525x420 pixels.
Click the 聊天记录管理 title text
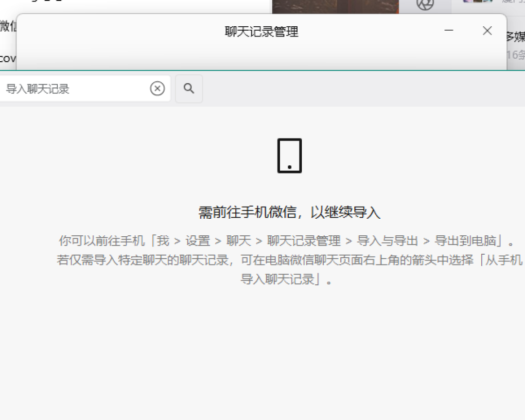(x=262, y=32)
